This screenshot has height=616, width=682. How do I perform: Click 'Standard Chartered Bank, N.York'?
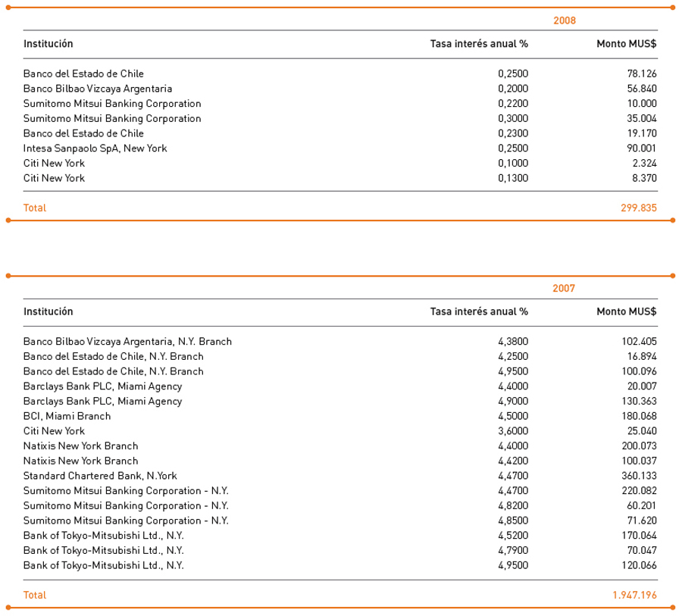coord(100,476)
